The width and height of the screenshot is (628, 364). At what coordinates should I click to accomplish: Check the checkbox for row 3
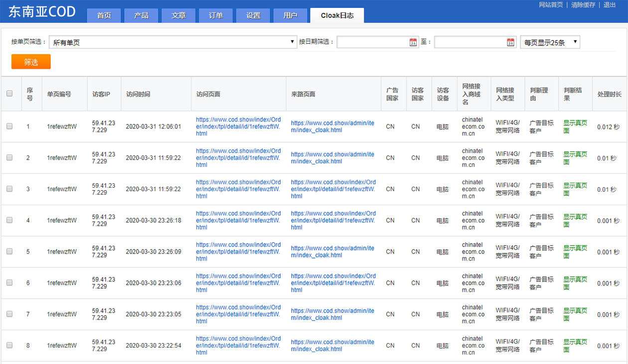tap(9, 189)
